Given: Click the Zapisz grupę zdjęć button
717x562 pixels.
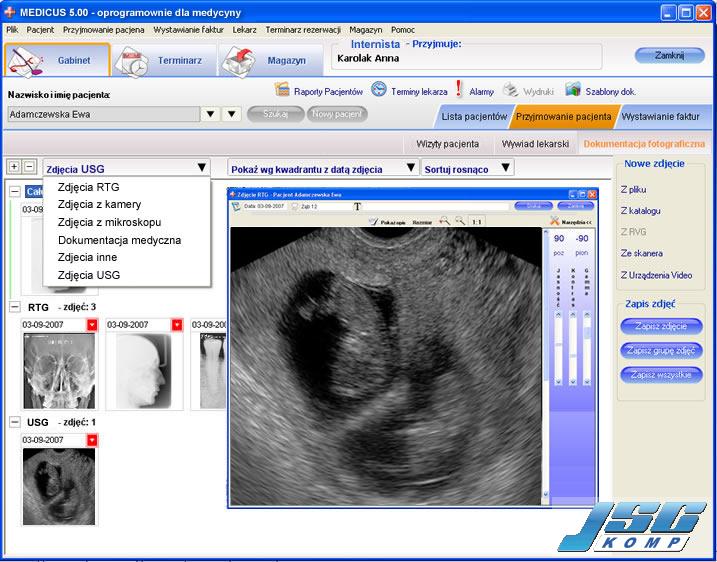Looking at the screenshot, I should (661, 350).
